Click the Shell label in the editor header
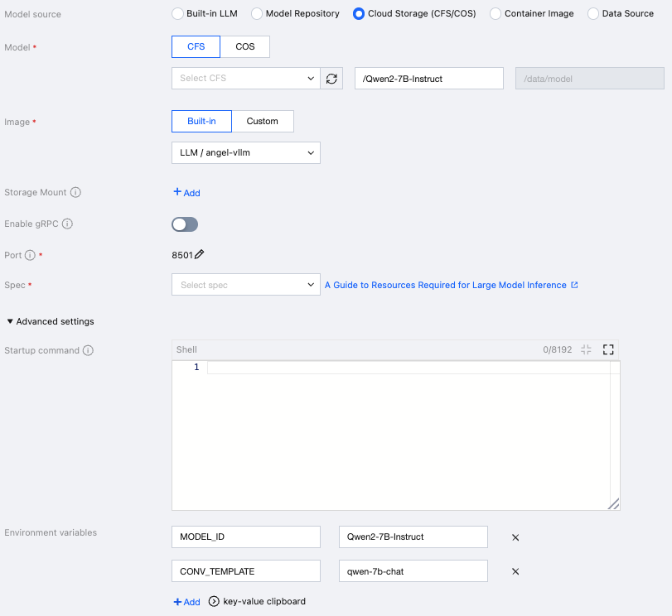Image resolution: width=672 pixels, height=616 pixels. point(186,349)
